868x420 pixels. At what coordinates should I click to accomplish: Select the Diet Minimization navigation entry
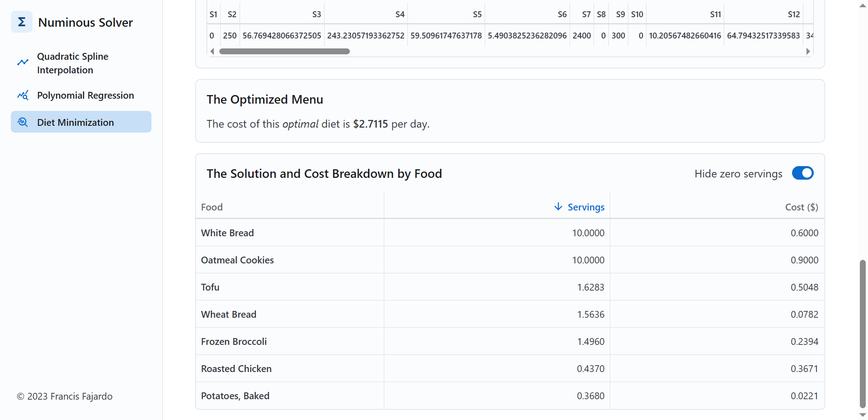[x=75, y=122]
